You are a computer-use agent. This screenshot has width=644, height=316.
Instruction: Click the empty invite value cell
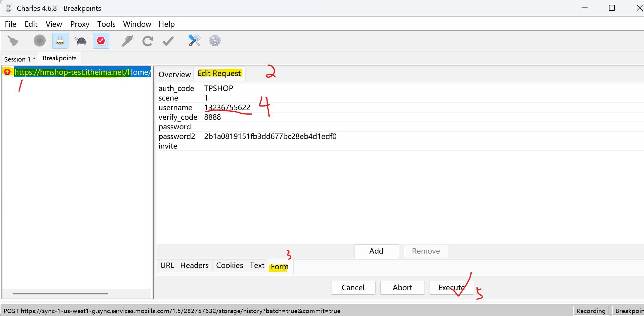423,146
